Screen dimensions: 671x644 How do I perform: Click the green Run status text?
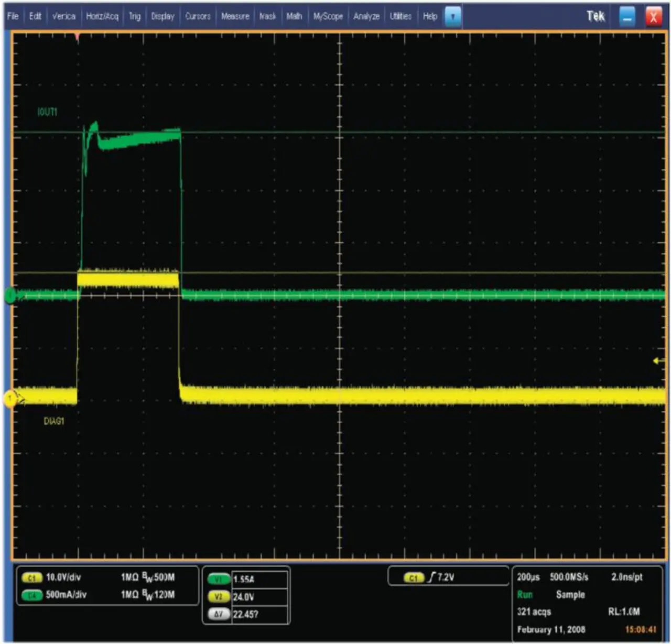pyautogui.click(x=525, y=595)
